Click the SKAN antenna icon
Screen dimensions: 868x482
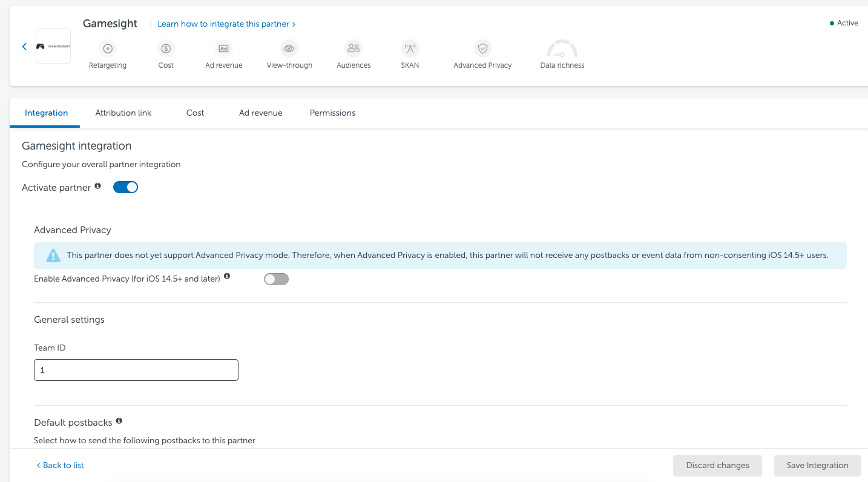pyautogui.click(x=410, y=48)
